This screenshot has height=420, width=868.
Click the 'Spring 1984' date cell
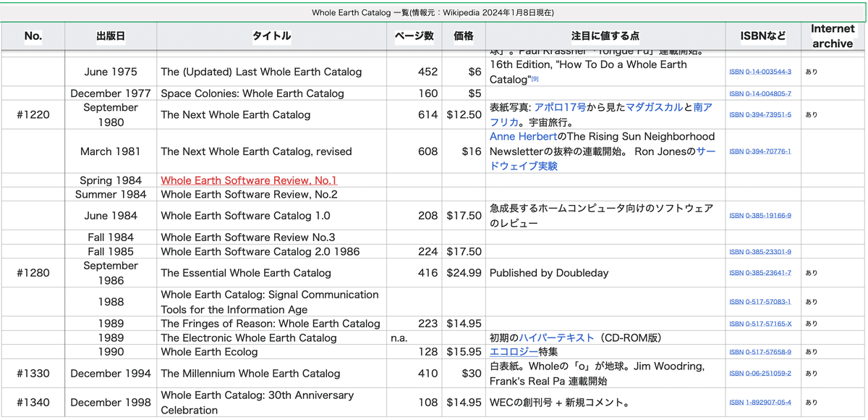111,180
